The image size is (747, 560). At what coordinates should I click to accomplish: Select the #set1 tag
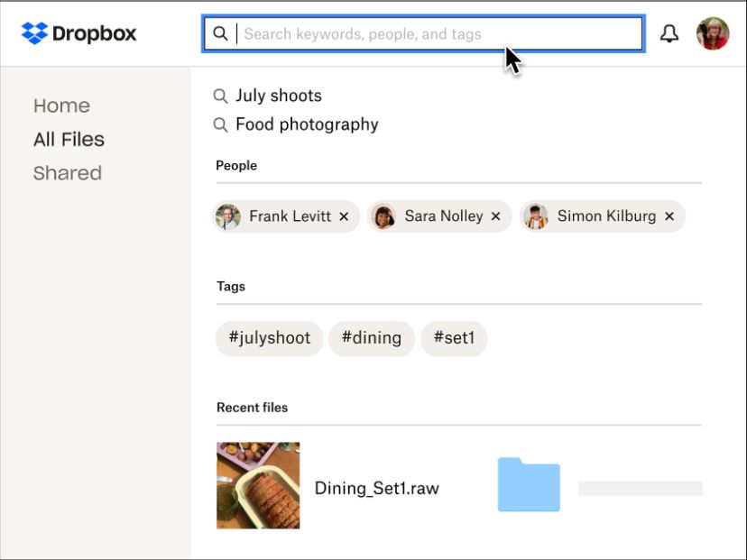pos(454,338)
